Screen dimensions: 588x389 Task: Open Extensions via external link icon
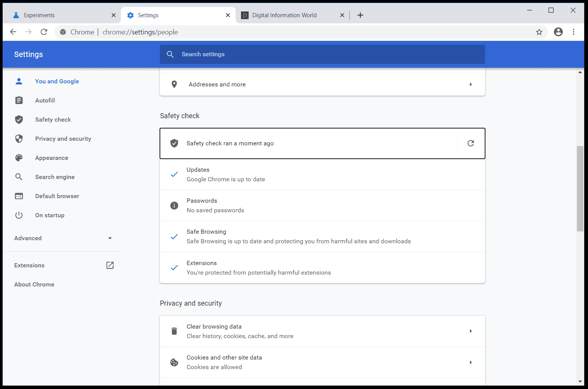pyautogui.click(x=110, y=265)
